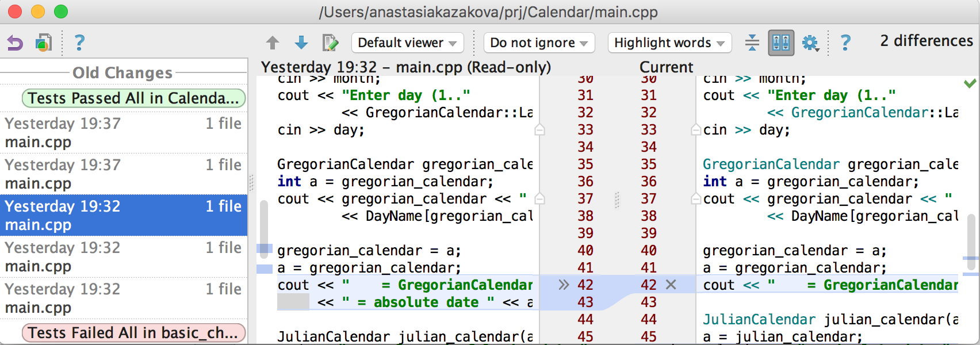Click the double-arrow accept change icon on line 42
This screenshot has height=345, width=980.
click(x=564, y=285)
